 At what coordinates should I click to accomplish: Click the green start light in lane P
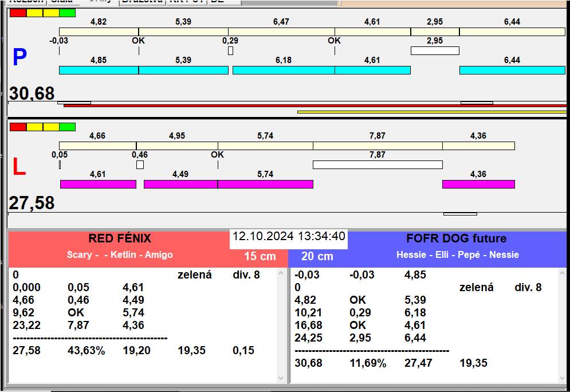[67, 13]
